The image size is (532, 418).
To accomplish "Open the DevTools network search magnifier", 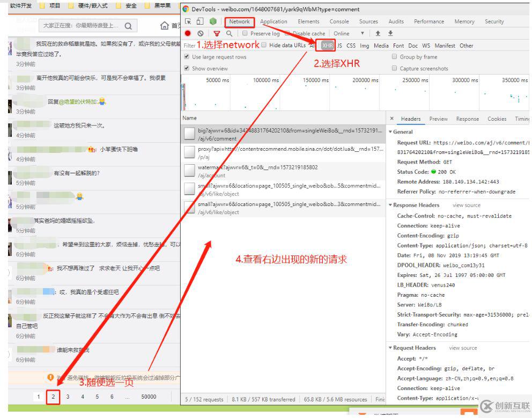I will pos(230,33).
